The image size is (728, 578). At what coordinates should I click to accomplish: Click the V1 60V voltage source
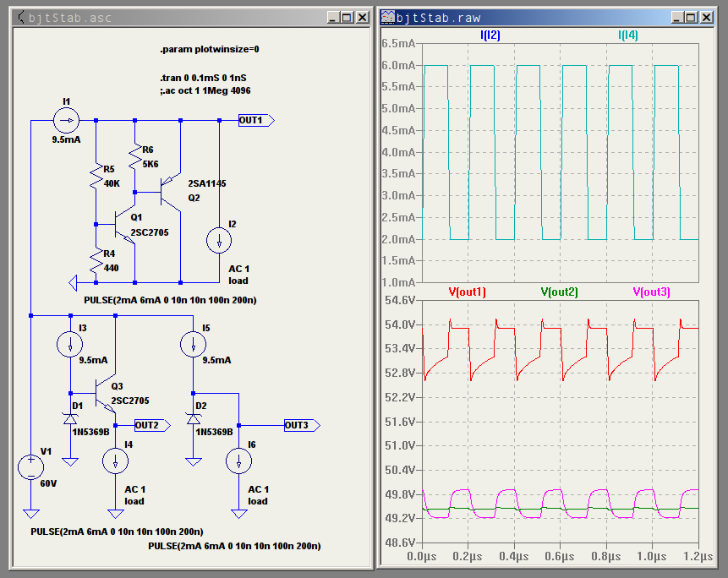pyautogui.click(x=30, y=466)
